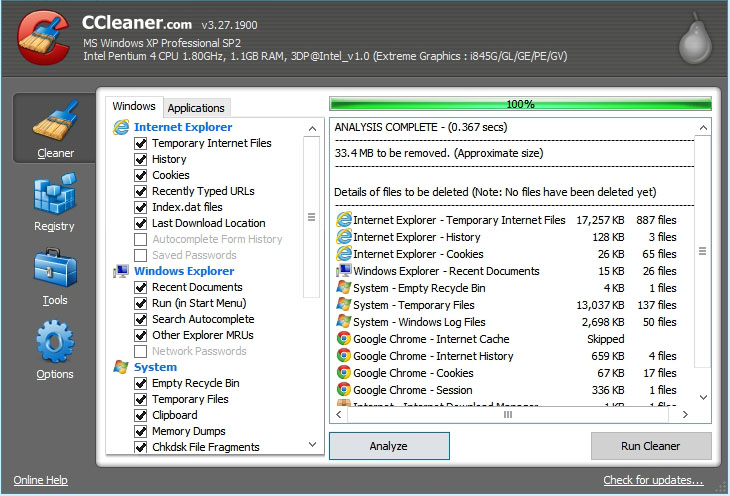Toggle Run (in Start Menu) checkbox
The width and height of the screenshot is (730, 496).
tap(141, 304)
